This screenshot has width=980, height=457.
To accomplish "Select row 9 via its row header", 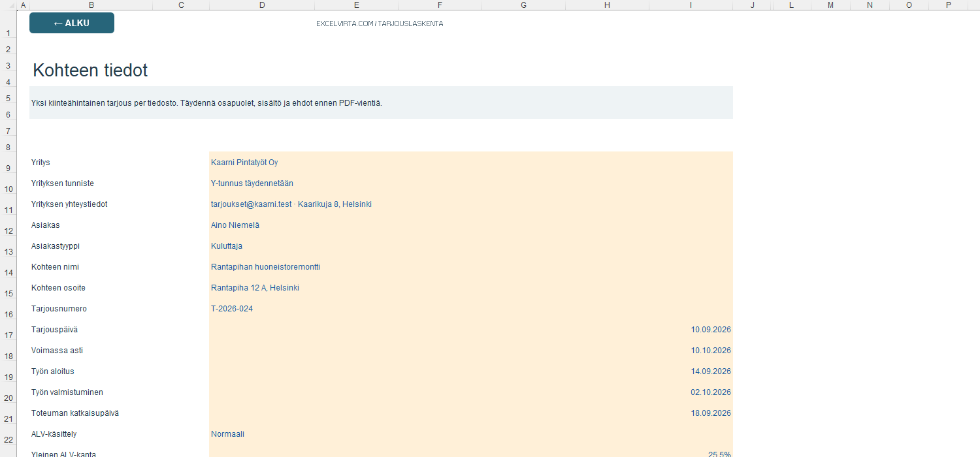I will pos(8,163).
